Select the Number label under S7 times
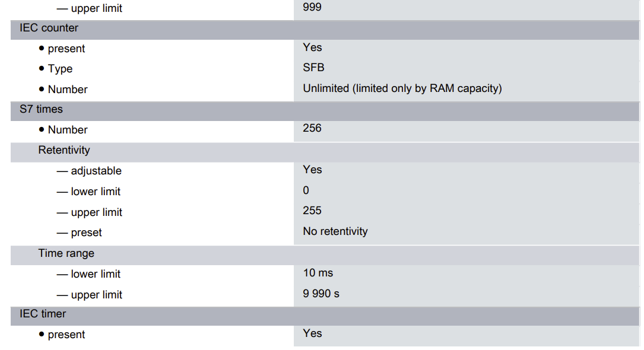 pyautogui.click(x=68, y=130)
